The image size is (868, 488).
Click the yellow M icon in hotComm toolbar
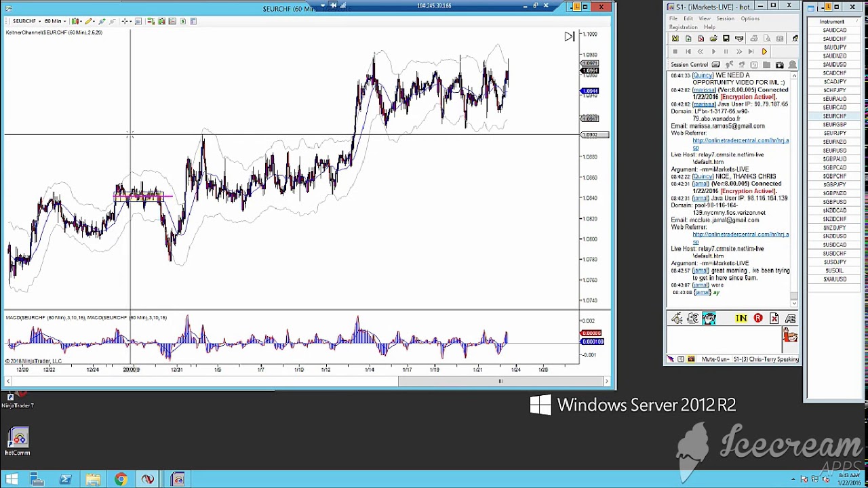(x=675, y=39)
